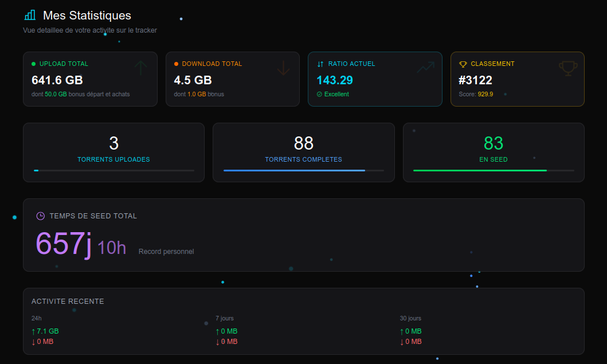Viewport: 607px width, 364px height.
Task: Click the check circle icon beside Excellent
Action: tap(319, 94)
